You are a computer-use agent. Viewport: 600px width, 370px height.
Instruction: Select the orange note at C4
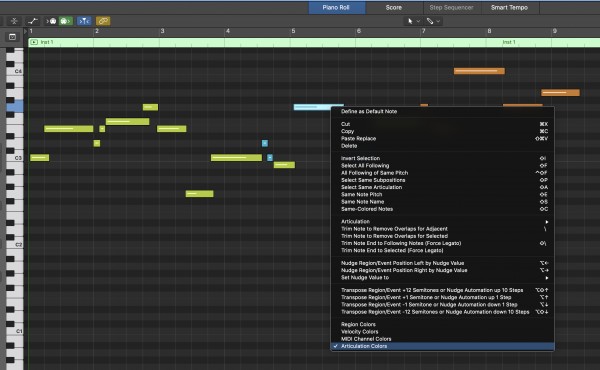pyautogui.click(x=479, y=71)
